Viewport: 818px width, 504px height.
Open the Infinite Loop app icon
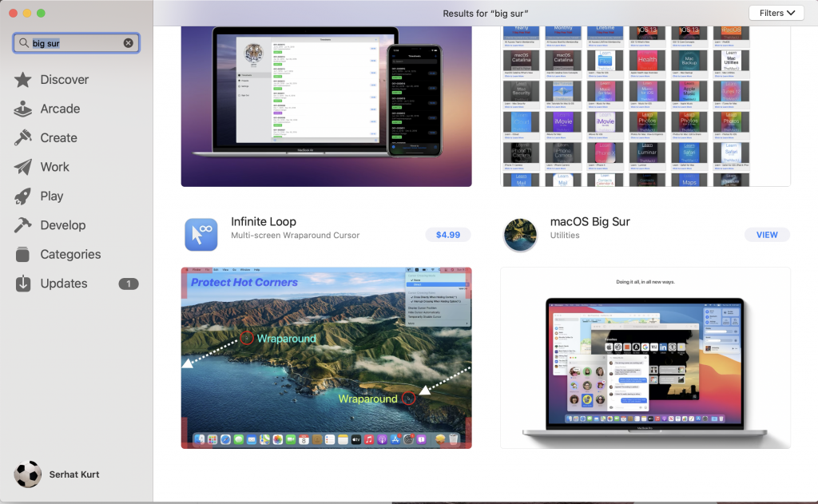point(201,234)
